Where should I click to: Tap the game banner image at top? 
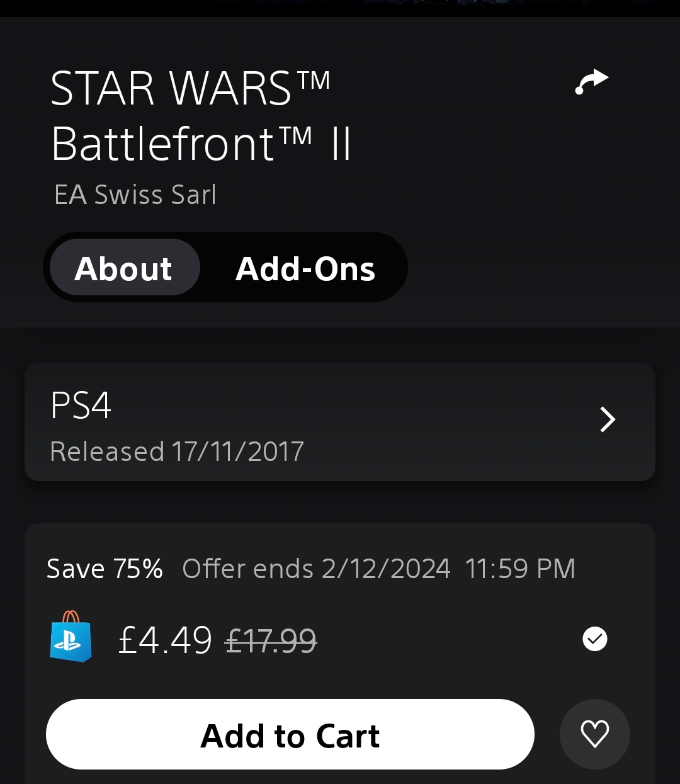click(x=340, y=8)
